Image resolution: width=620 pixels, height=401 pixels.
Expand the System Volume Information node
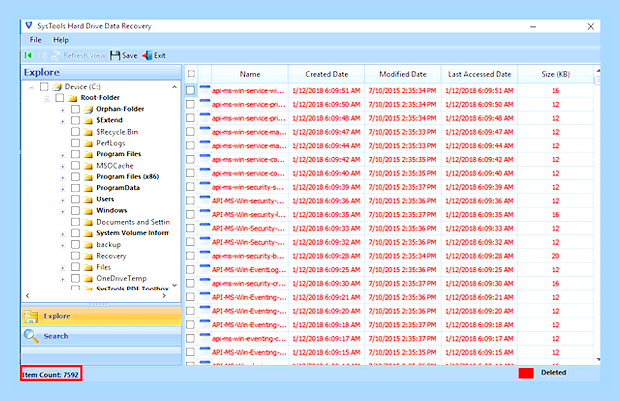click(62, 234)
